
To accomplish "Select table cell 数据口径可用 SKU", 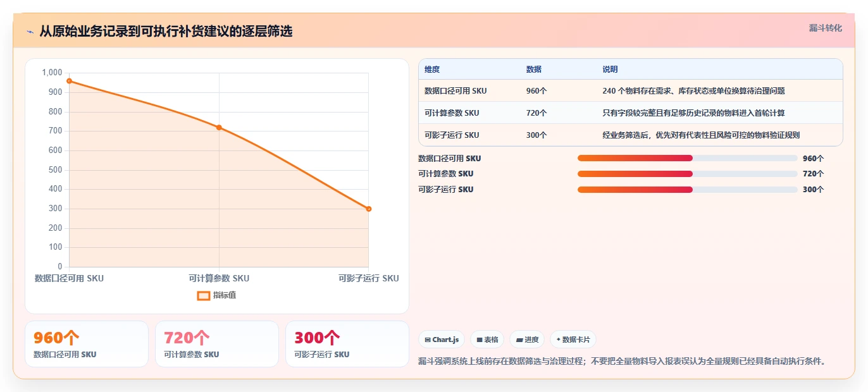I will tap(456, 91).
